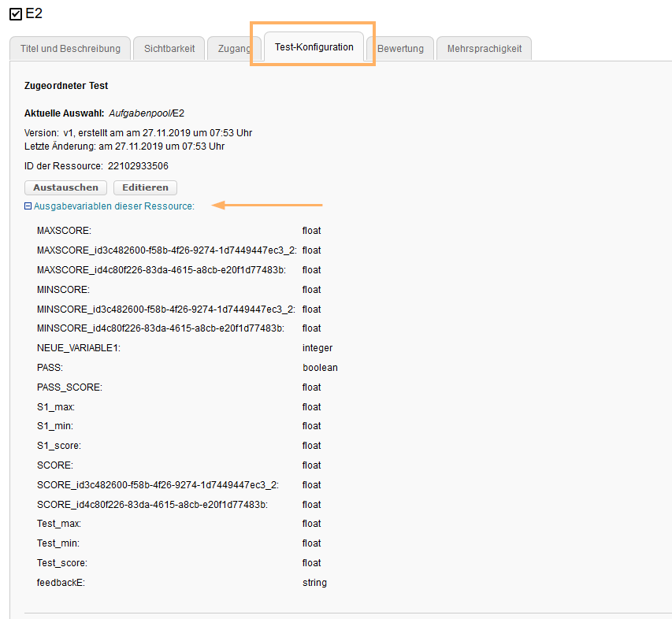Click the PASS_SCORE variable label
The height and width of the screenshot is (619, 672).
pyautogui.click(x=69, y=387)
